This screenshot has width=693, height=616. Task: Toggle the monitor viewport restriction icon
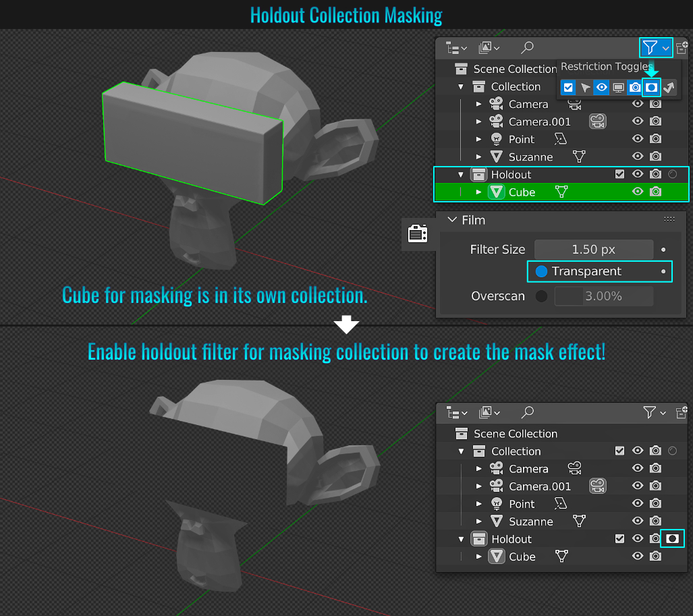pos(618,88)
